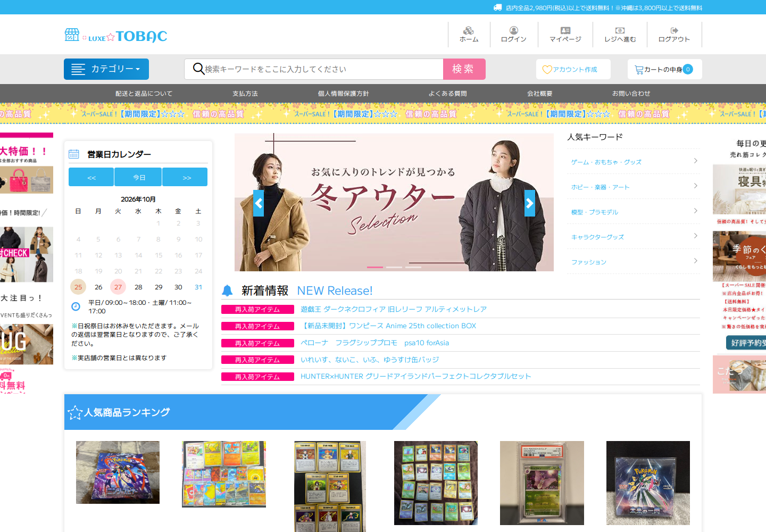Select calendar date 27

coord(118,287)
